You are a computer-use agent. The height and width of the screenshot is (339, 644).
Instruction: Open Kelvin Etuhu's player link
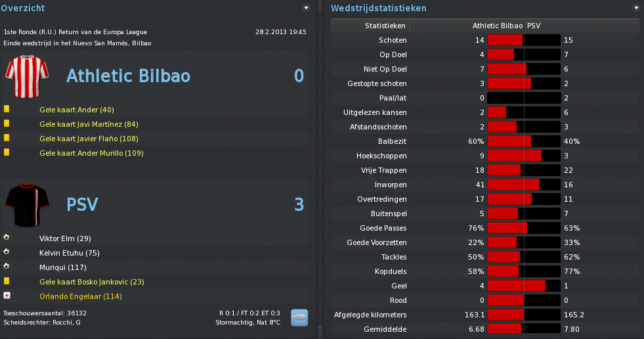(70, 253)
